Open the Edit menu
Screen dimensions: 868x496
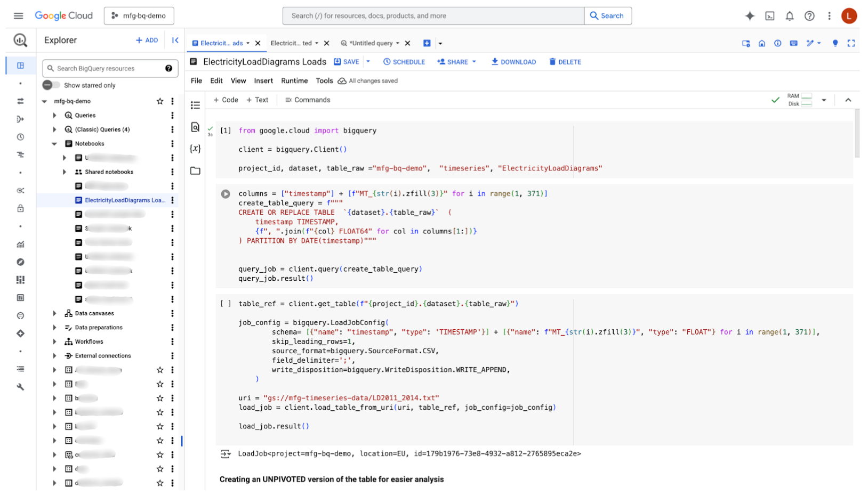click(216, 81)
